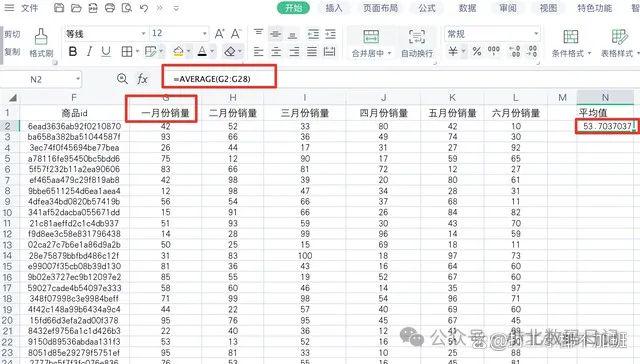Click the Clear eraser icon
The image size is (640, 364).
tap(230, 51)
